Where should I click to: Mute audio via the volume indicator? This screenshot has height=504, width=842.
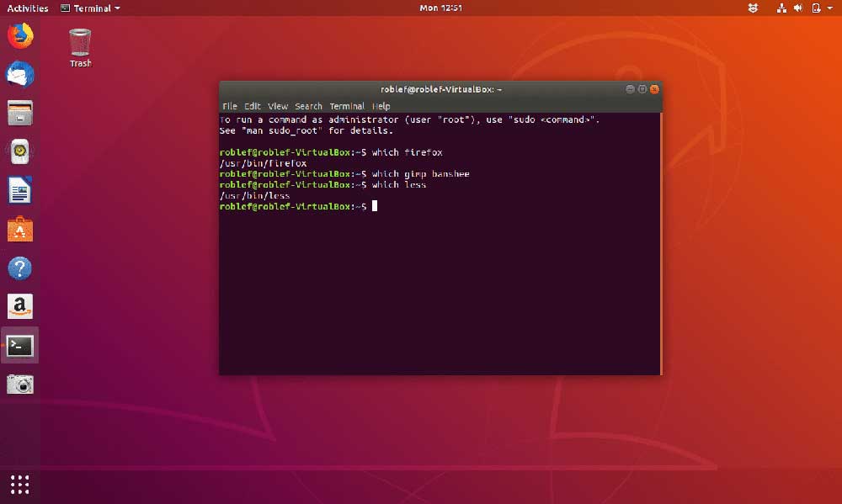coord(797,8)
